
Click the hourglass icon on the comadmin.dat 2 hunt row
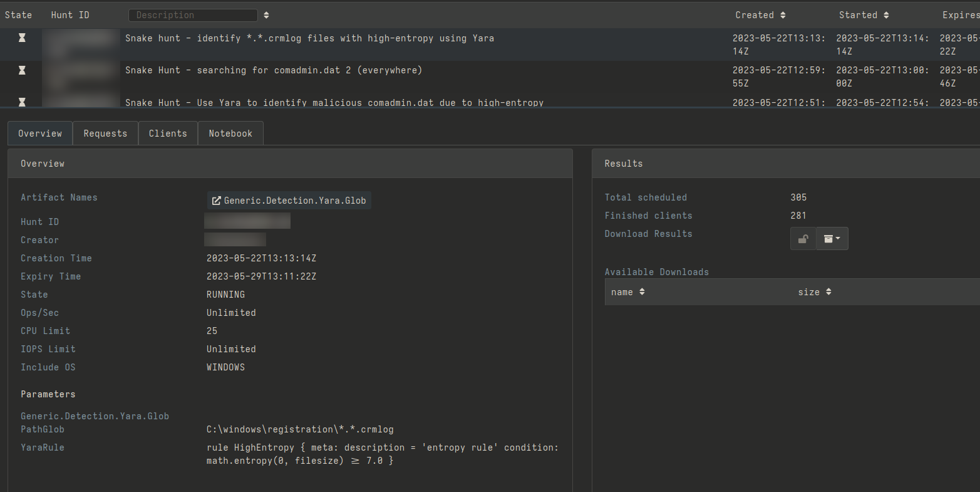click(x=22, y=70)
